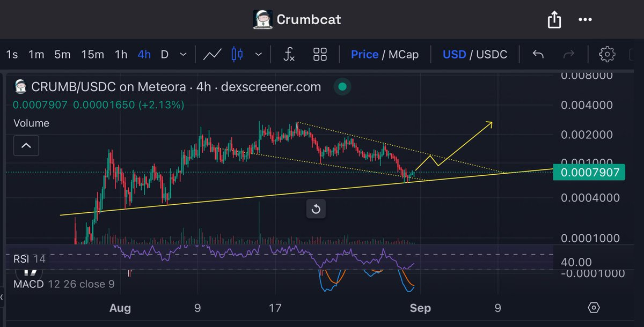Choose the 1h timeframe

(121, 54)
